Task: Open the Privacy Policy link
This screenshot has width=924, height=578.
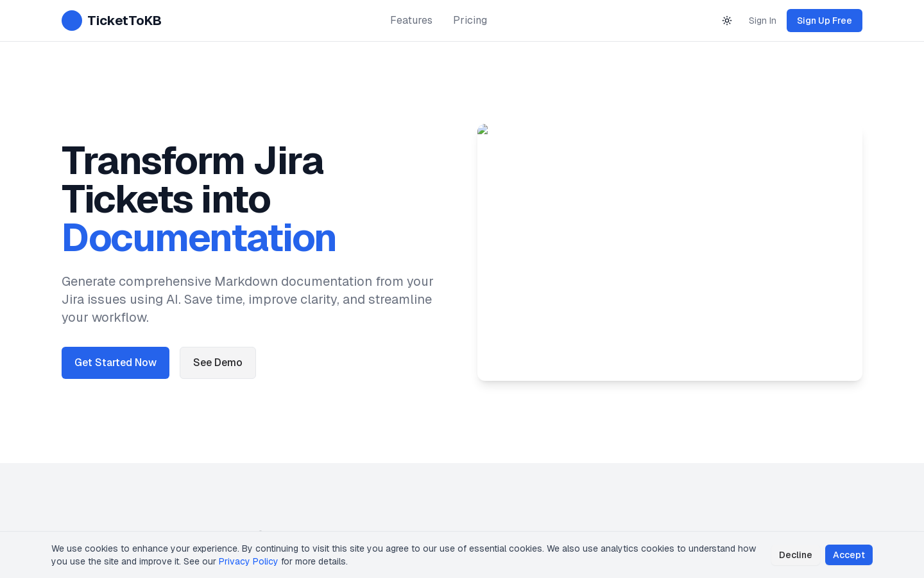Action: (x=248, y=561)
